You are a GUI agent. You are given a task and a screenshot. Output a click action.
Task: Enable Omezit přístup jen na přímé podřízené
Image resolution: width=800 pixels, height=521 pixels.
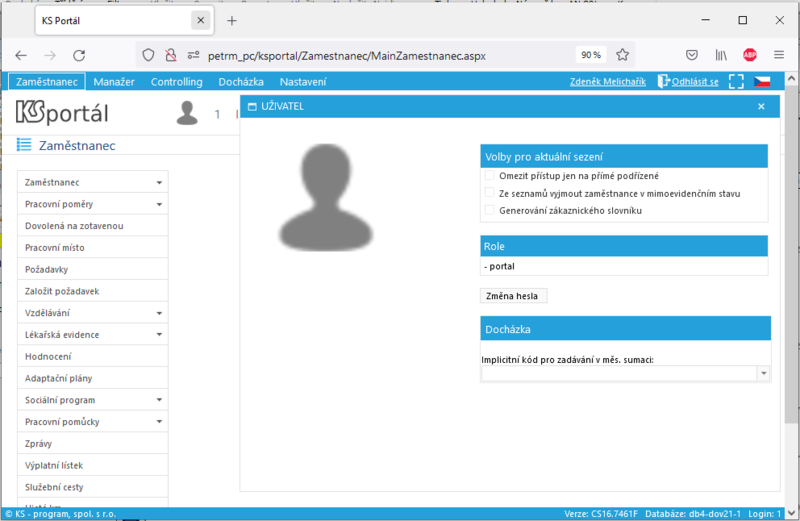(x=489, y=176)
